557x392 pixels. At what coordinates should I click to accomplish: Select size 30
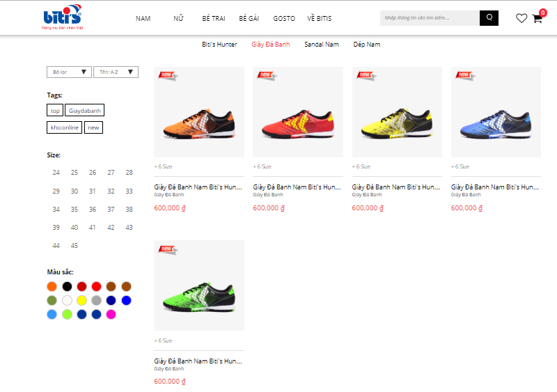[x=74, y=191]
